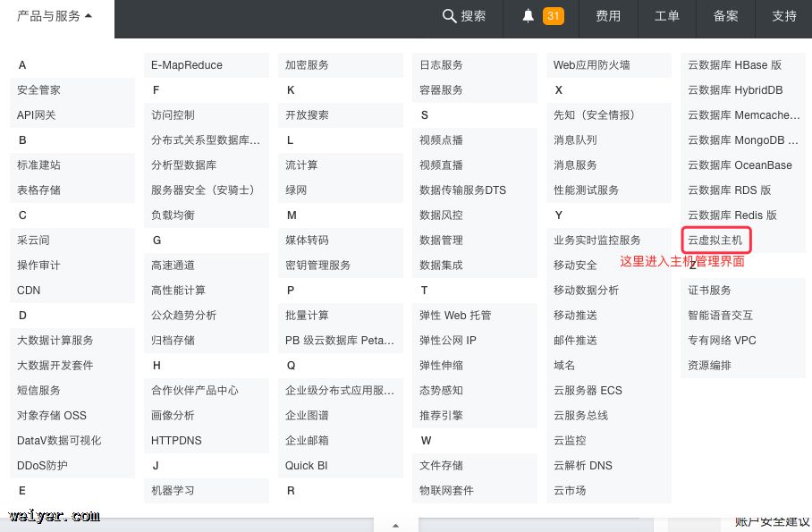This screenshot has height=532, width=812.
Task: Open 对象存储 OSS
Action: (x=52, y=416)
